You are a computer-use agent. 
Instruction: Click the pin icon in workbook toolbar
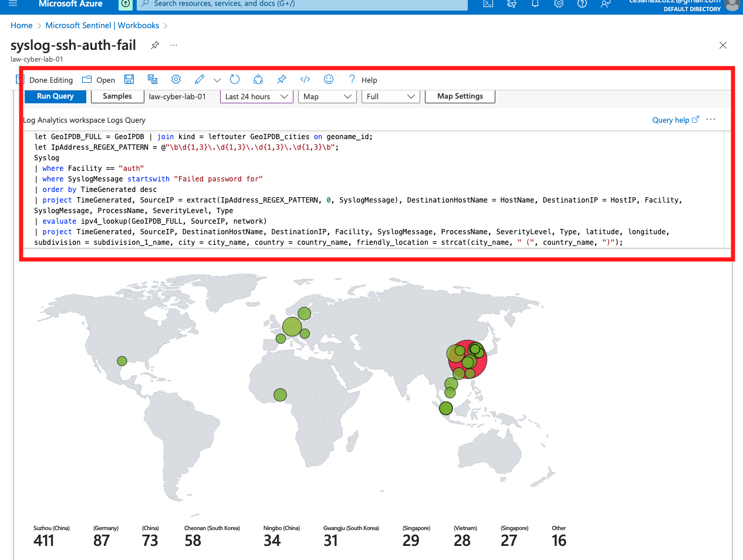pyautogui.click(x=282, y=79)
